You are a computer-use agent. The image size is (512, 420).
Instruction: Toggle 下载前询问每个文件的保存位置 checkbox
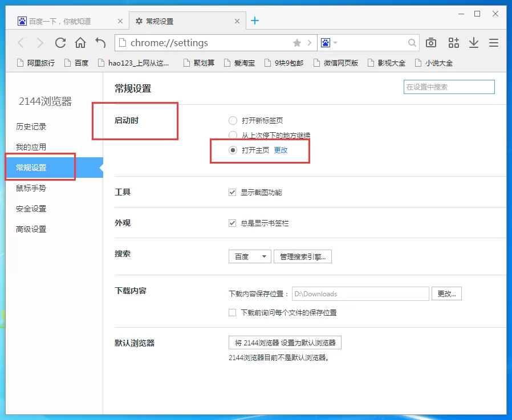tap(232, 313)
